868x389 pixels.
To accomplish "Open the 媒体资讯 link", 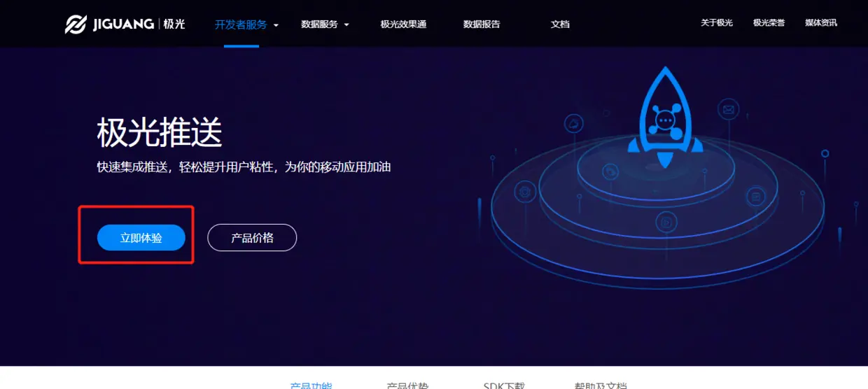I will point(821,22).
